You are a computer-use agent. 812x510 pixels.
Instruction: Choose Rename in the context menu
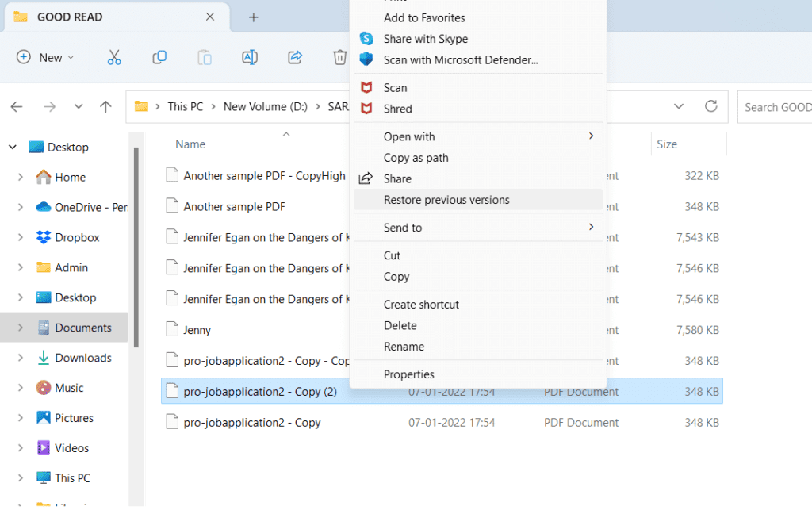(x=478, y=347)
